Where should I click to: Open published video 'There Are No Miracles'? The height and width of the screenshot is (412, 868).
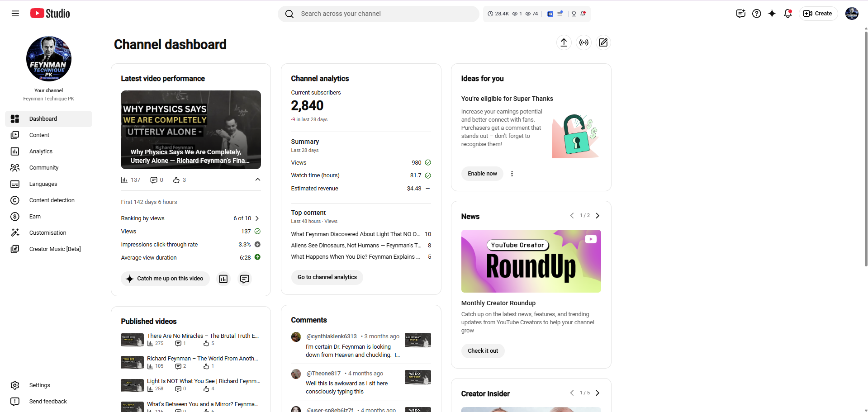[203, 336]
